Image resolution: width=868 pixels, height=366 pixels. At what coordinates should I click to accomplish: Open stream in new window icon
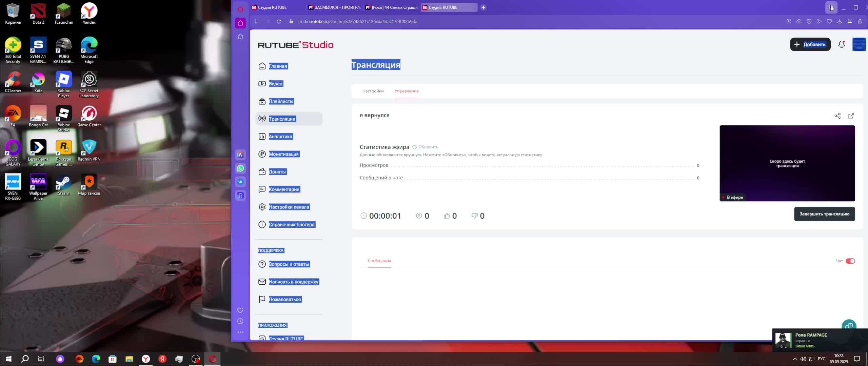click(851, 116)
